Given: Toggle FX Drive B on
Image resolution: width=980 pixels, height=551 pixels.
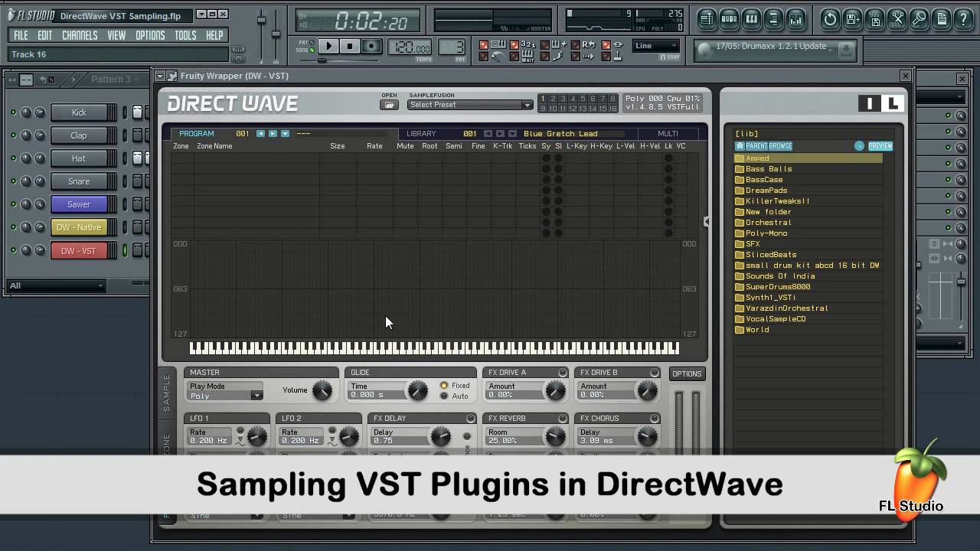Looking at the screenshot, I should [655, 373].
